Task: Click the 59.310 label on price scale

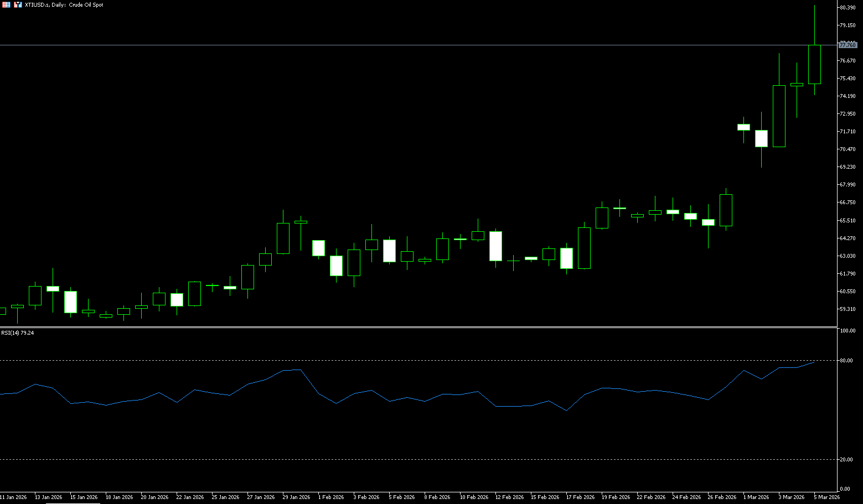Action: pos(848,309)
